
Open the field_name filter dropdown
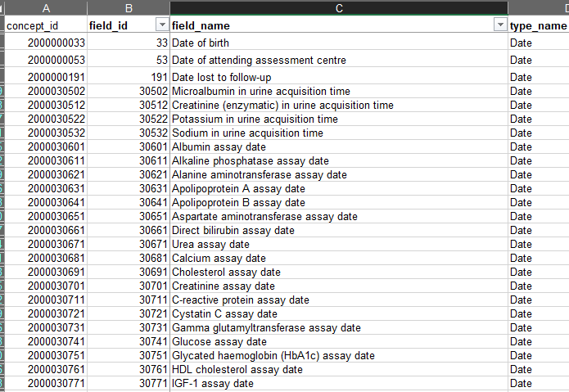(500, 25)
